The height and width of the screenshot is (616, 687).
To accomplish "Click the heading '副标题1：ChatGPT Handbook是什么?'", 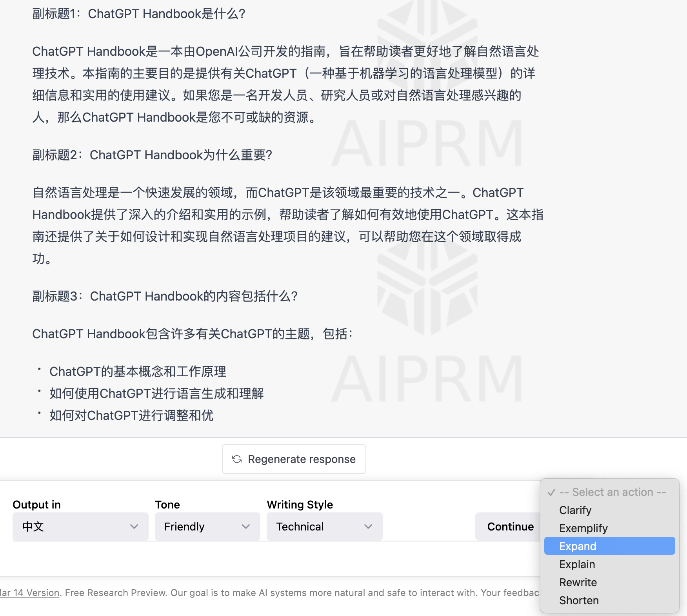I will point(139,14).
